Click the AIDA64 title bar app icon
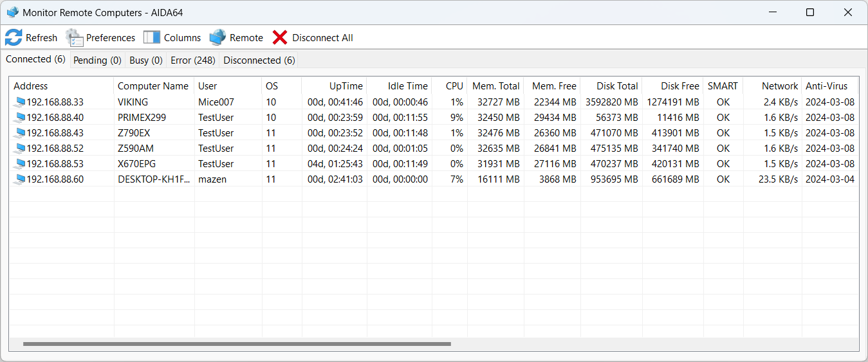Screen dimensions: 868x362 coord(12,12)
